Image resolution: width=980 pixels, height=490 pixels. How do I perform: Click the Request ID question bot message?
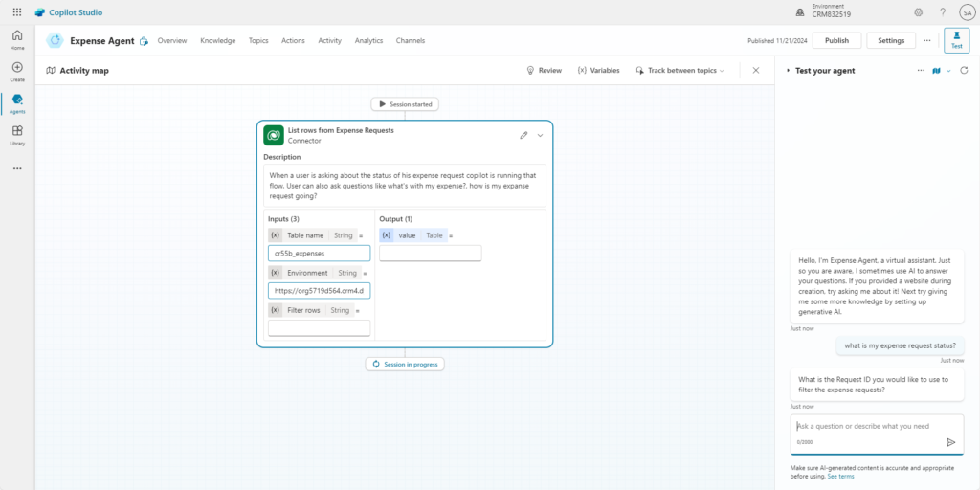[877, 385]
